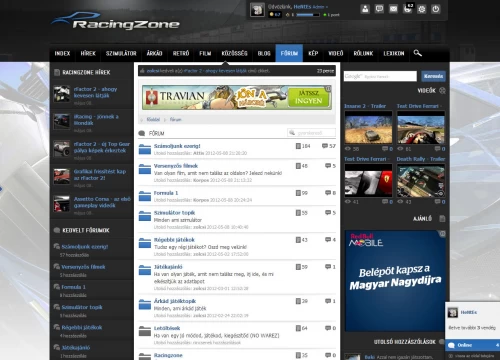Click the folder icon beside Számoljunk ezerig
This screenshot has height=360, width=500.
(x=145, y=149)
